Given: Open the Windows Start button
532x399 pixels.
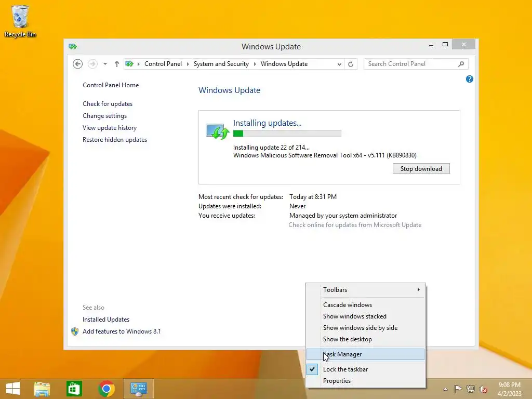Looking at the screenshot, I should point(13,389).
